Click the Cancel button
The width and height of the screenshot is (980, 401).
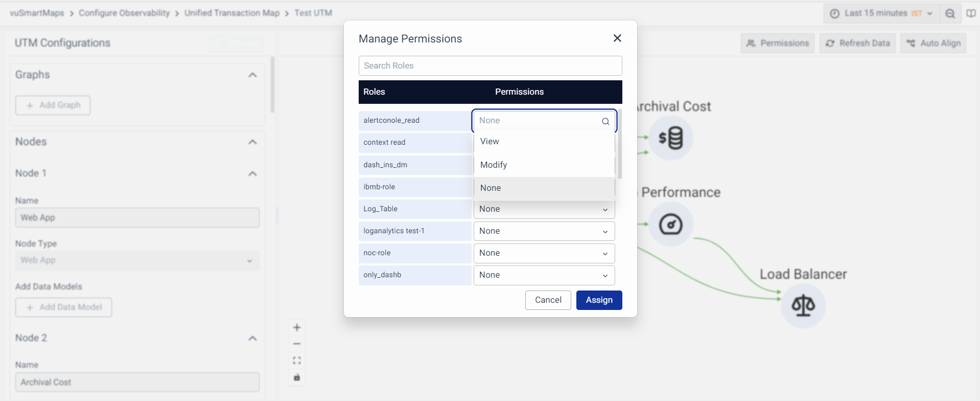pos(548,300)
